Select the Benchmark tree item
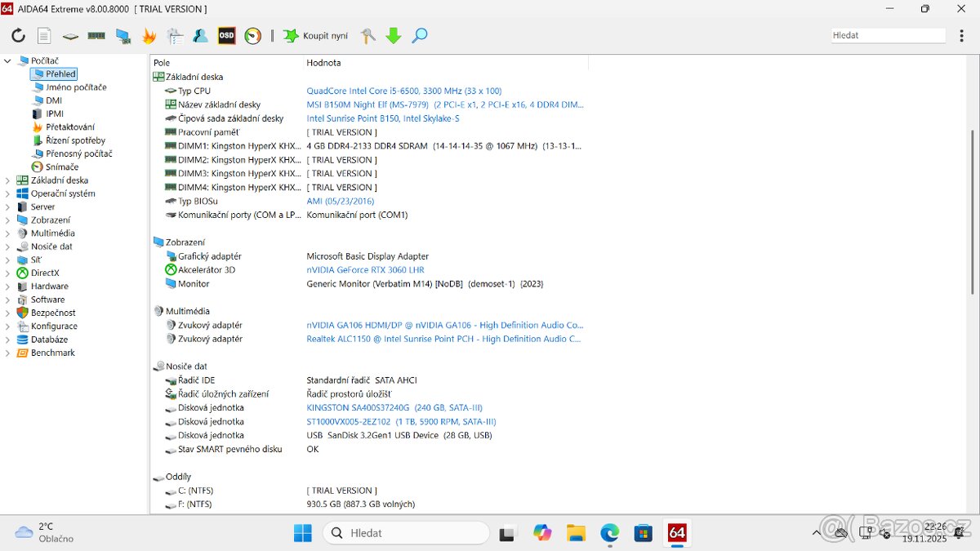The height and width of the screenshot is (551, 980). click(x=52, y=353)
